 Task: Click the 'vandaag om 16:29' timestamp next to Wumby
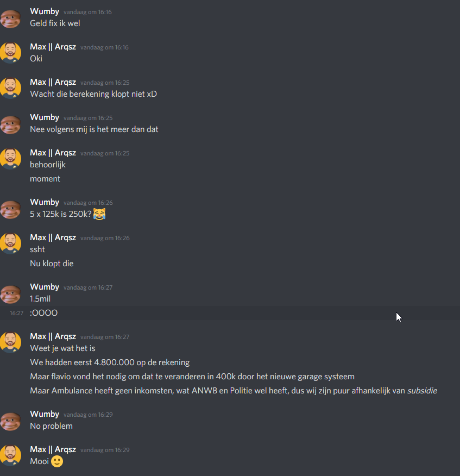click(x=88, y=415)
